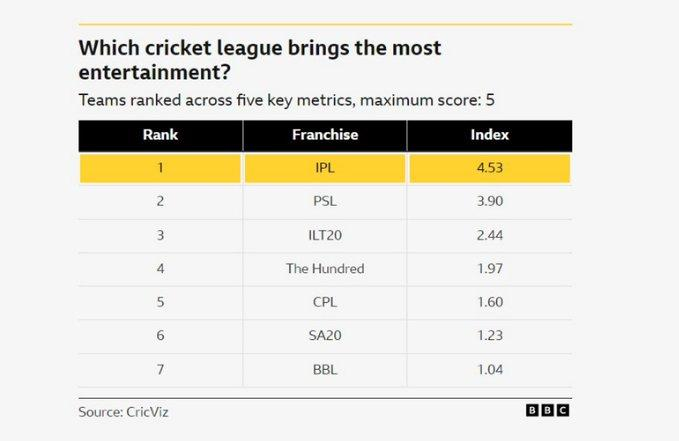Click the BBC logo
679x441 pixels.
coord(549,410)
